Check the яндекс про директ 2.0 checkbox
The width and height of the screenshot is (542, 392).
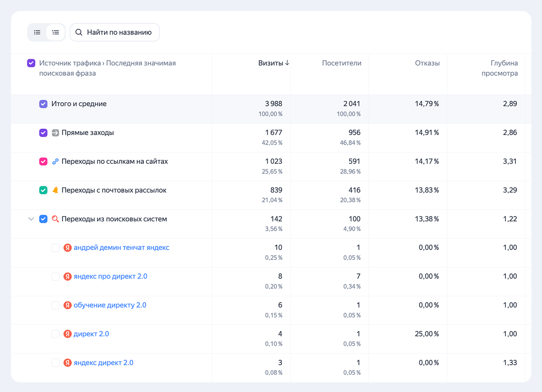[56, 276]
